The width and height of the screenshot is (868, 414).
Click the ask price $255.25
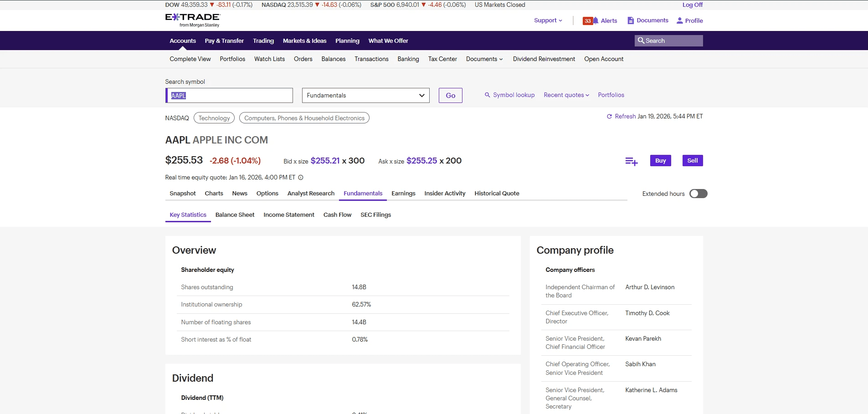(422, 161)
